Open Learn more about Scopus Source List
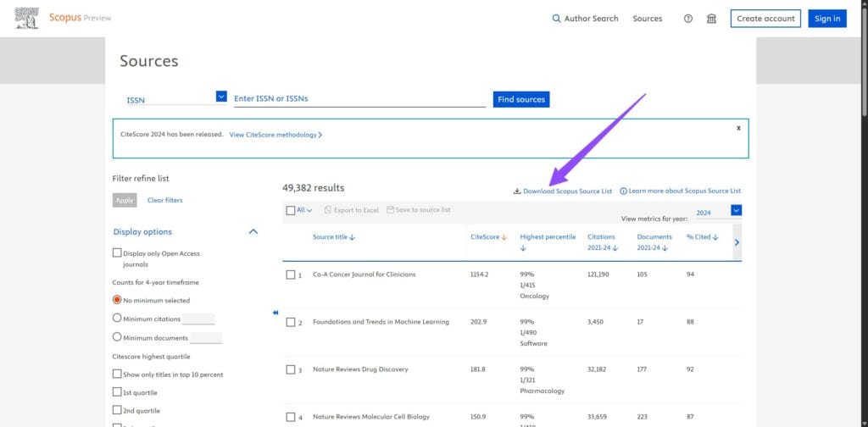 [x=684, y=191]
